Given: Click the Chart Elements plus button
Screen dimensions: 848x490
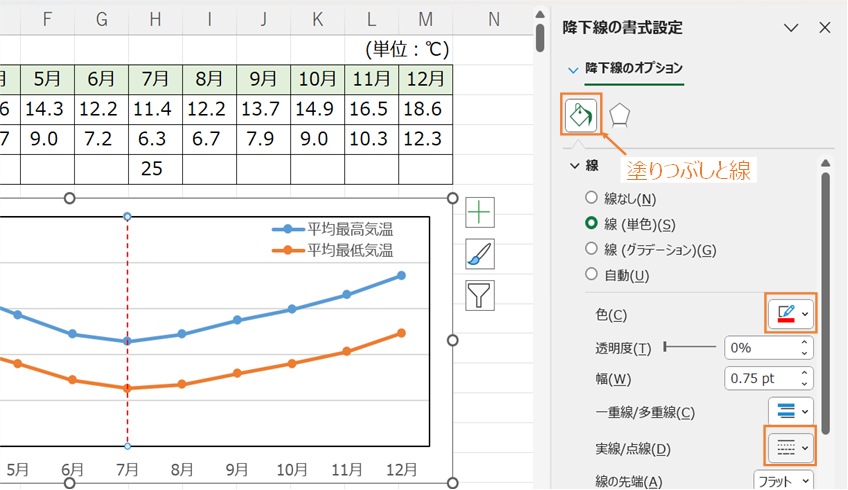Looking at the screenshot, I should [x=480, y=212].
